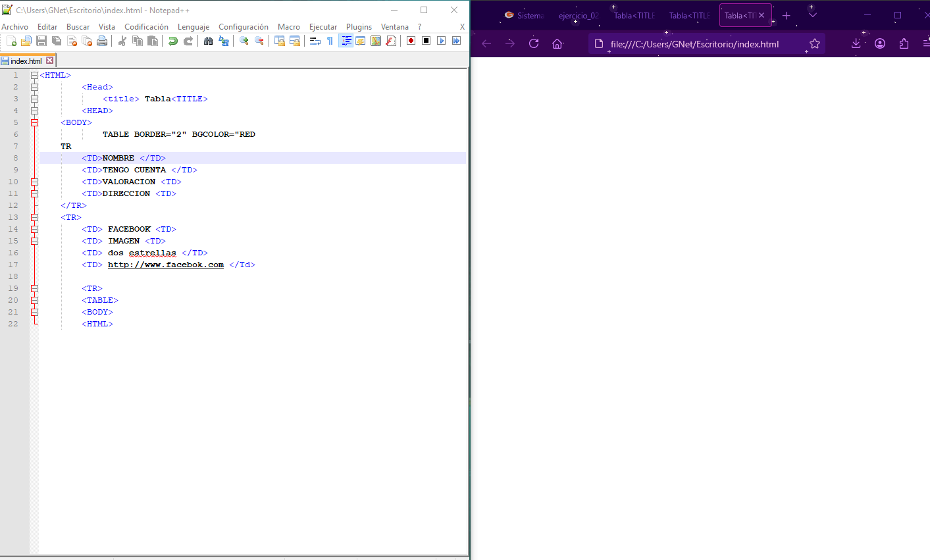The height and width of the screenshot is (560, 930).
Task: Click the New file toolbar icon
Action: point(11,41)
